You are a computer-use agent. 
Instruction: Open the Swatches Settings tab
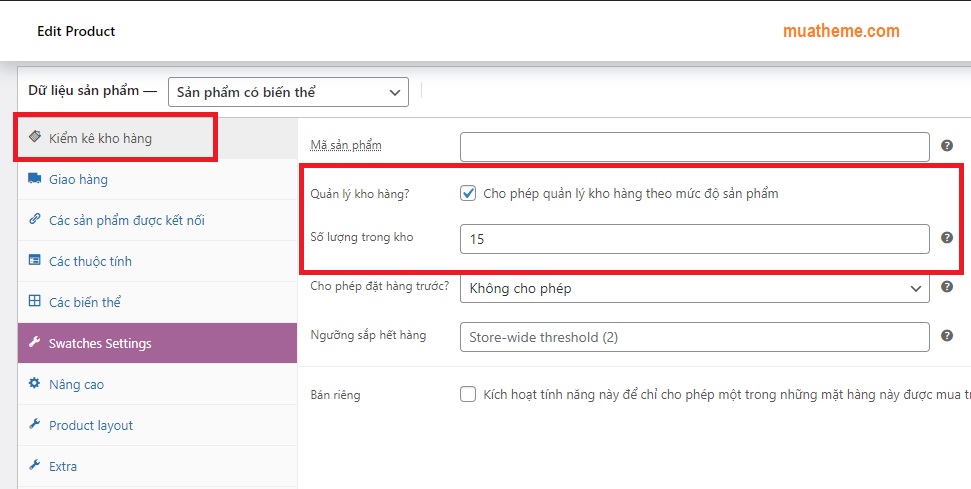(x=100, y=343)
